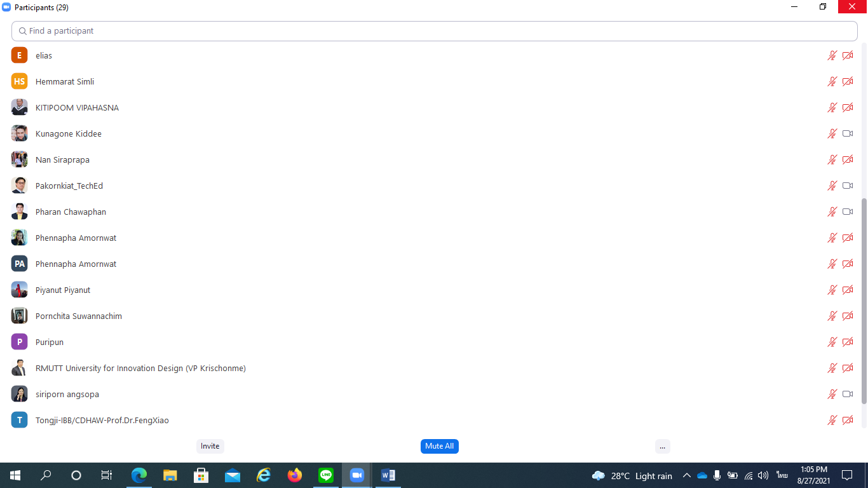868x488 pixels.
Task: Select the Tongji-IBB/CDHAW-Prof.Dr.FengXiao entry
Action: click(102, 420)
